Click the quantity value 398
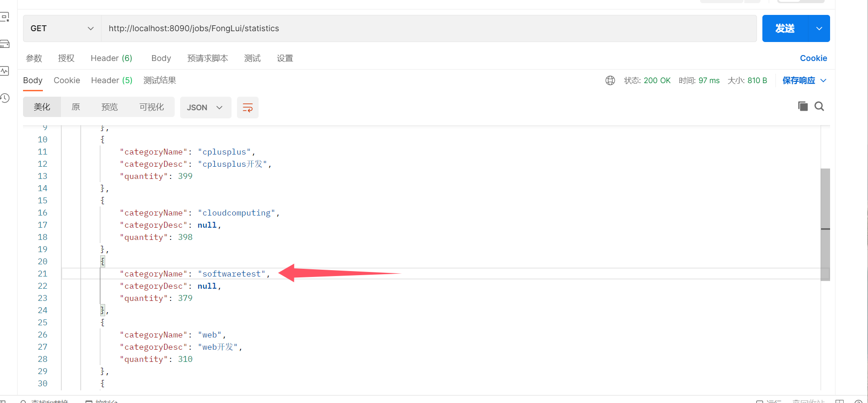 tap(185, 237)
